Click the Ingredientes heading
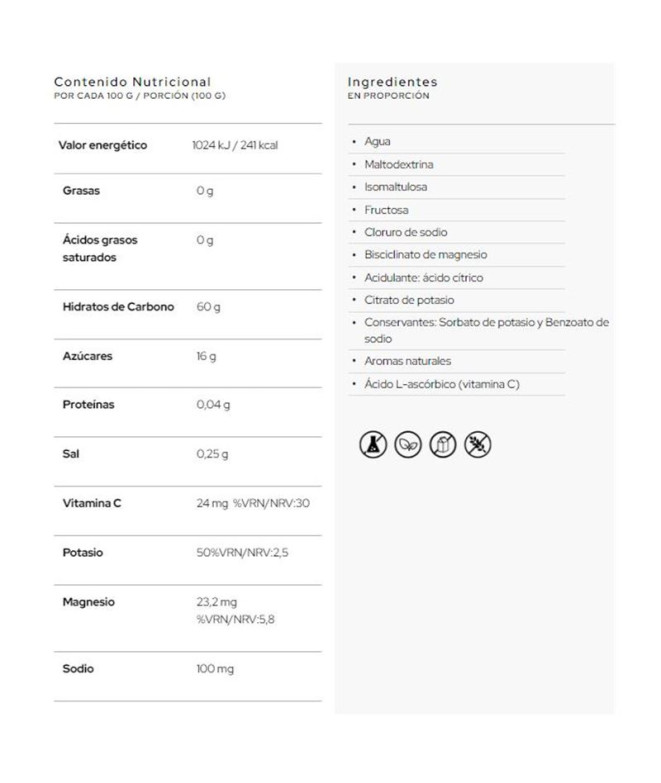This screenshot has height=783, width=661. point(392,81)
